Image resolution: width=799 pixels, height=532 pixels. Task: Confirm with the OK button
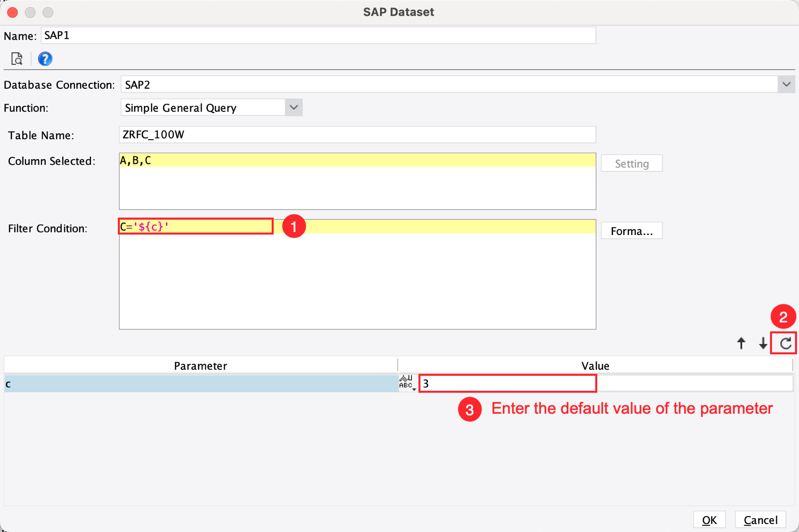point(709,520)
